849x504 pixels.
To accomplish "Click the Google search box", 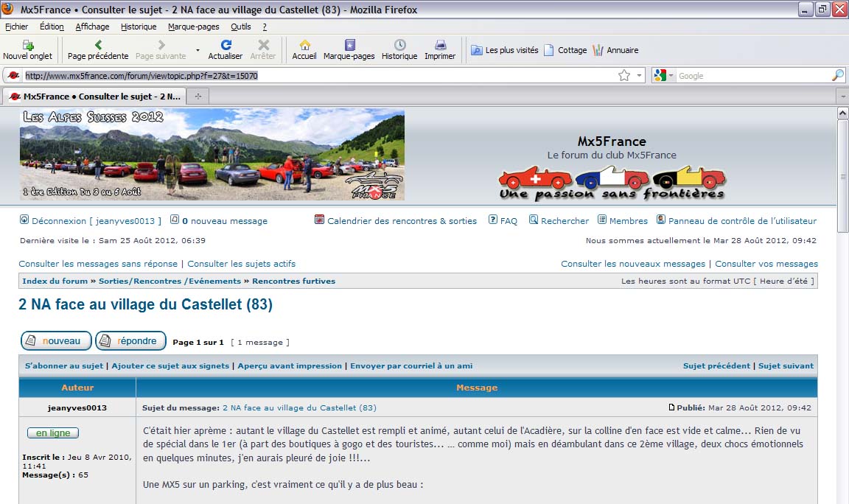I will pyautogui.click(x=752, y=76).
